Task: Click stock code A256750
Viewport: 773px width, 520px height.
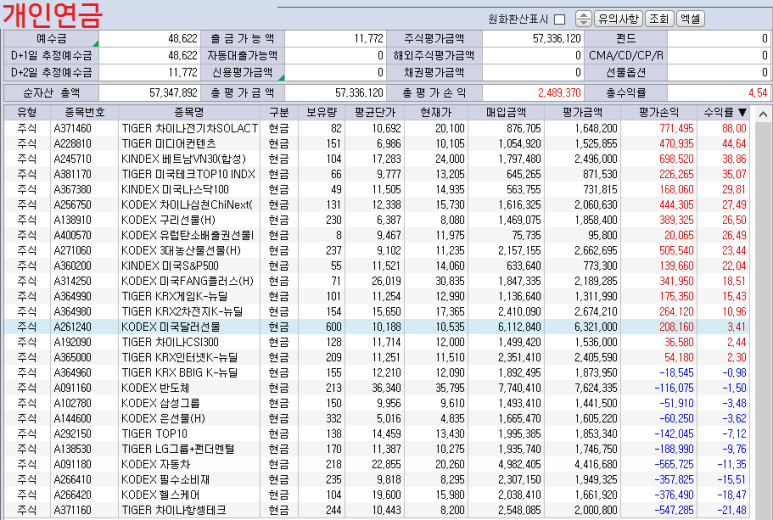Action: point(72,205)
